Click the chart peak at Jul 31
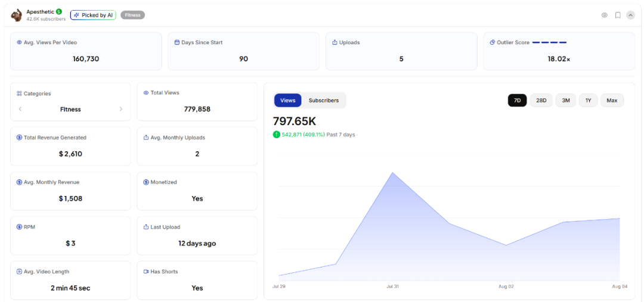The height and width of the screenshot is (302, 644). click(392, 173)
